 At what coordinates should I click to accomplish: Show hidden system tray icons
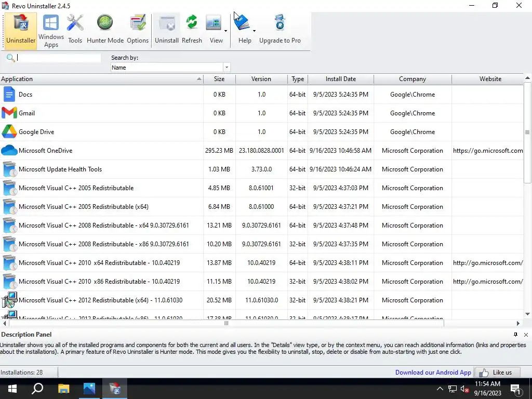440,389
